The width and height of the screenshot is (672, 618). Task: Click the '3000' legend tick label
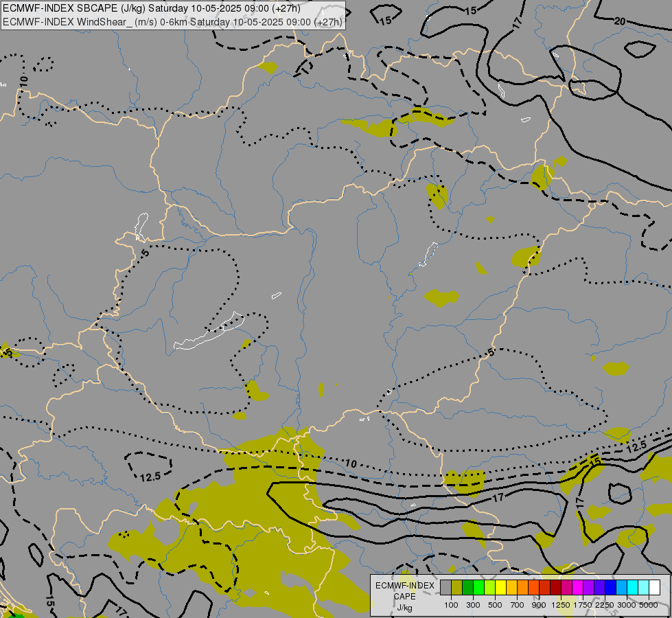pyautogui.click(x=627, y=605)
